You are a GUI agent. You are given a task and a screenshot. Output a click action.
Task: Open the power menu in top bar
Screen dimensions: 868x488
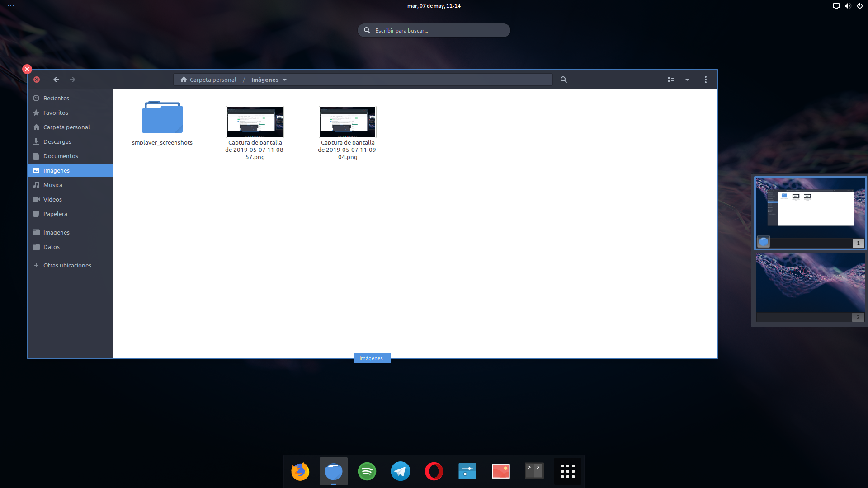point(860,6)
